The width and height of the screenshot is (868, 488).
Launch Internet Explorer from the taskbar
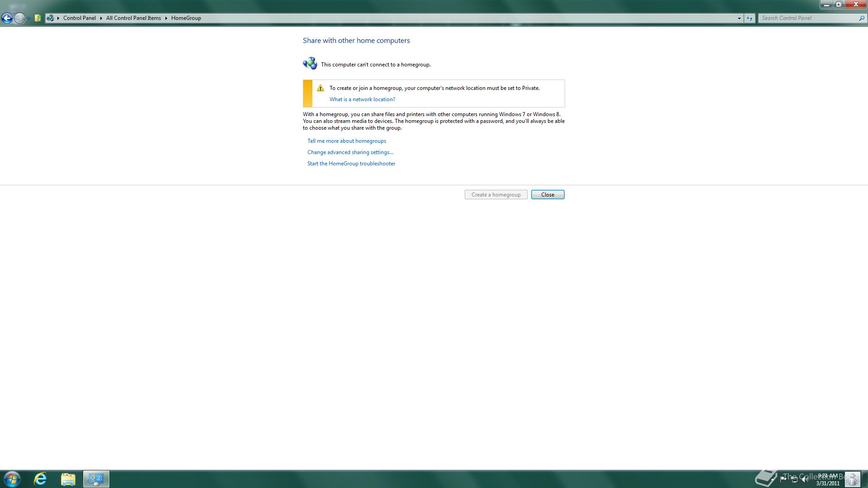point(41,479)
